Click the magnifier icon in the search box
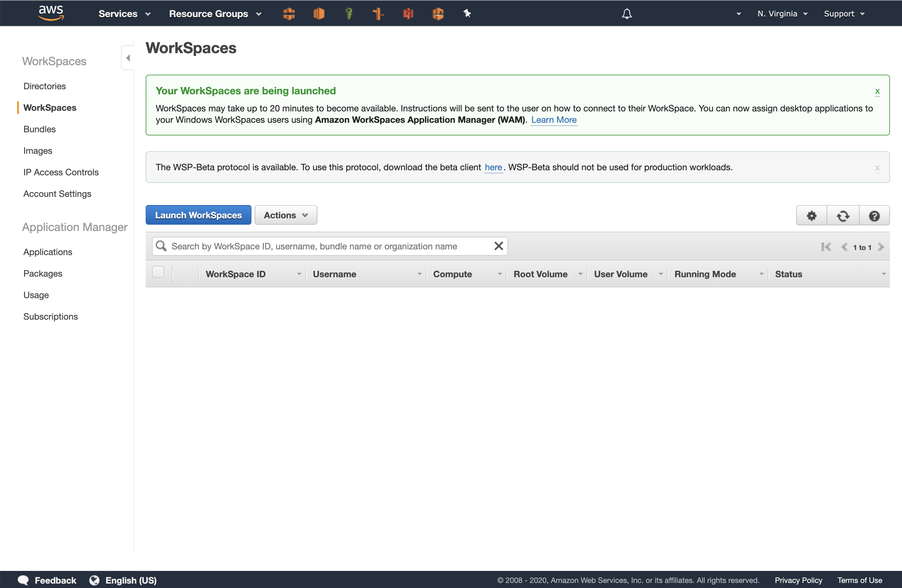Viewport: 902px width, 588px height. coord(161,246)
